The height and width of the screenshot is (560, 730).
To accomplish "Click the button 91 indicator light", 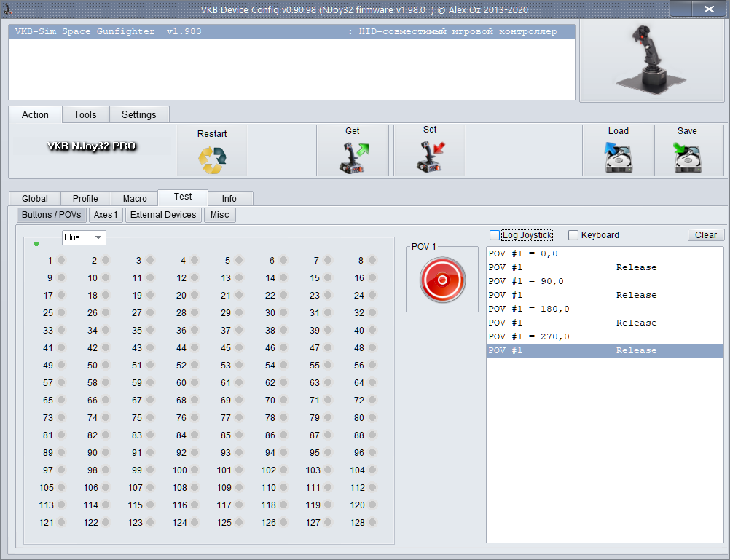I will point(150,452).
